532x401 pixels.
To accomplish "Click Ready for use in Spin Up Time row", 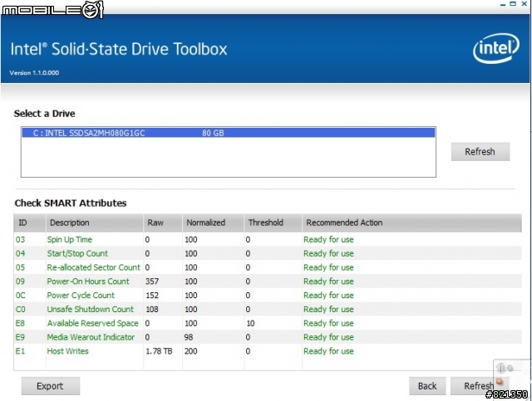I will tap(328, 240).
